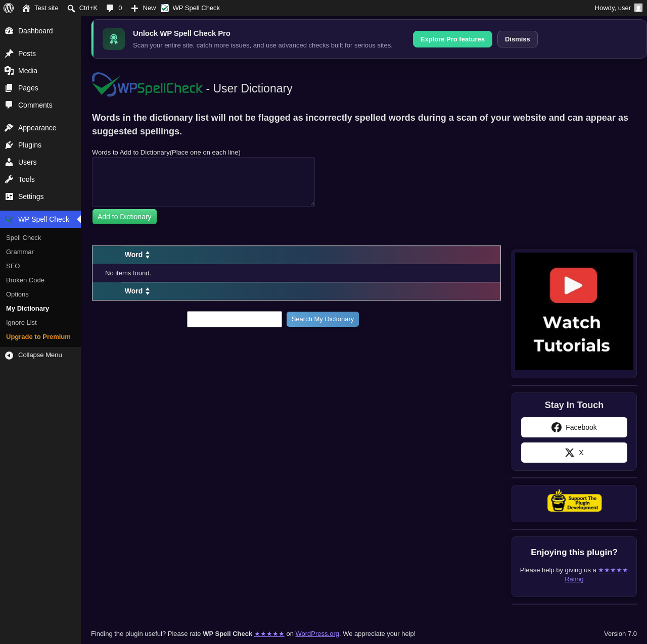This screenshot has width=647, height=644.
Task: Click the X social button
Action: pyautogui.click(x=574, y=453)
